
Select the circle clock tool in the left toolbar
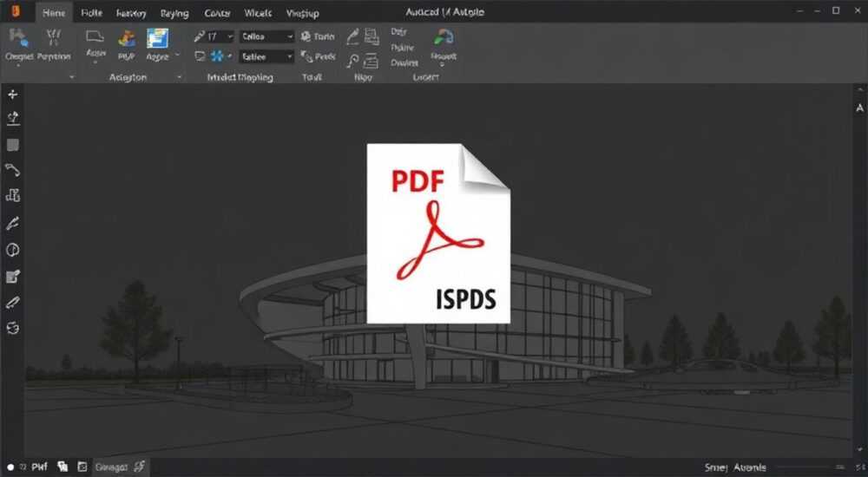(x=13, y=250)
